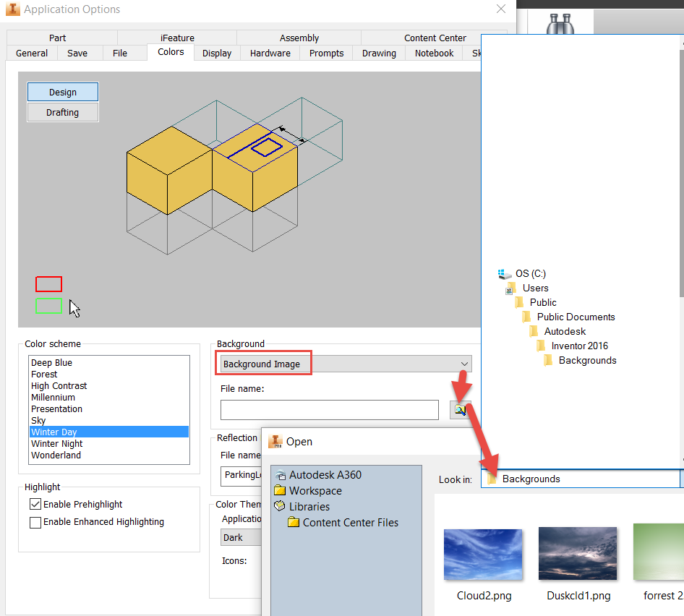Click the file name browse icon
This screenshot has width=684, height=616.
coord(460,410)
